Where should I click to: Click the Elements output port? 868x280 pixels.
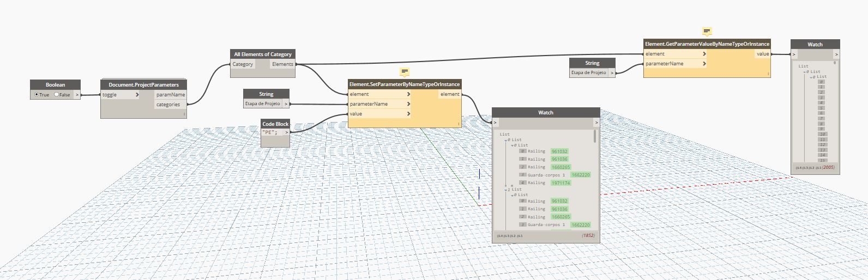282,64
